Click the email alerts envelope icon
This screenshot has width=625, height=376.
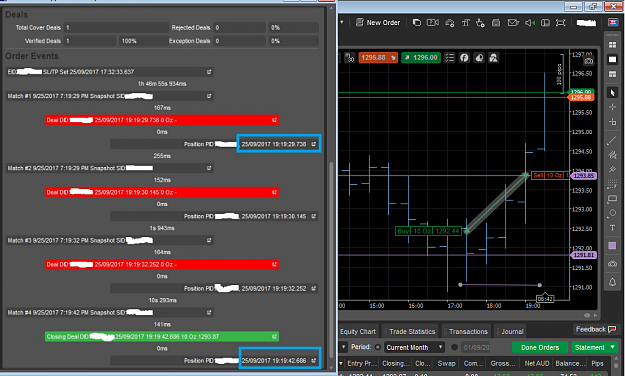tap(513, 23)
